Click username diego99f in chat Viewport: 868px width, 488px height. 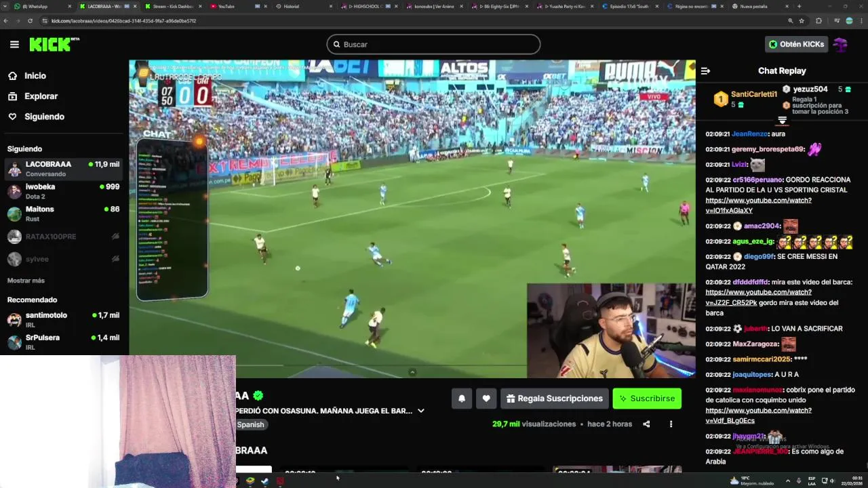click(x=759, y=257)
